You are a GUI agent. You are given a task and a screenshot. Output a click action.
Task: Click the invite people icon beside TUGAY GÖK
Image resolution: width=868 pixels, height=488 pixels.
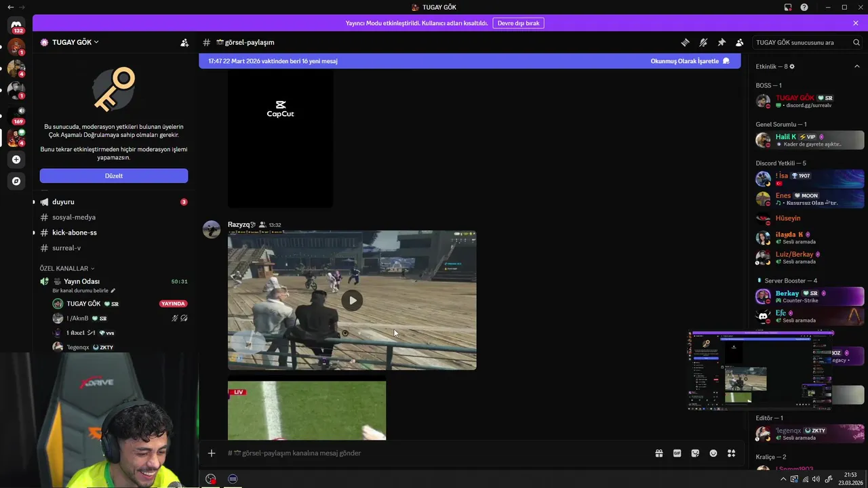tap(184, 42)
